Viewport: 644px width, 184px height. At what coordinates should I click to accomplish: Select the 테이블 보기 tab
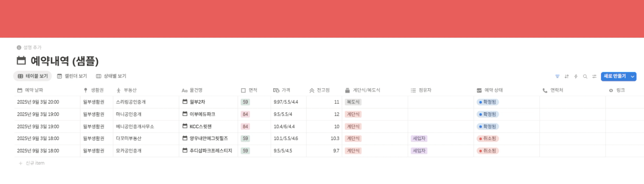pos(32,76)
